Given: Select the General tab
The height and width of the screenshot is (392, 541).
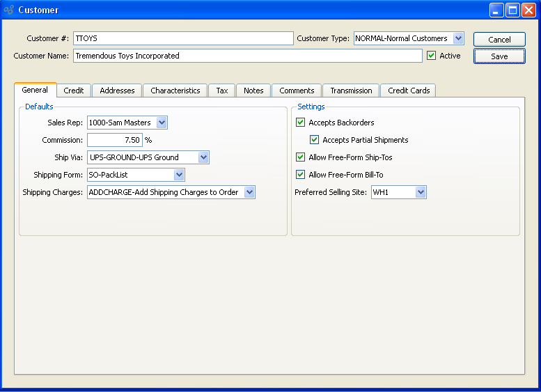Looking at the screenshot, I should pyautogui.click(x=35, y=90).
